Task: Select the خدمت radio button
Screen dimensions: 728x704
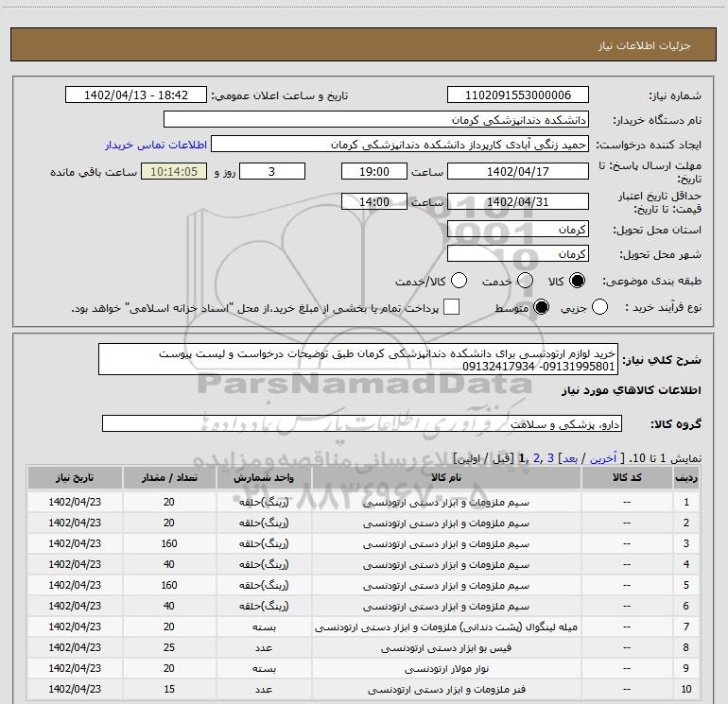Action: [x=525, y=281]
